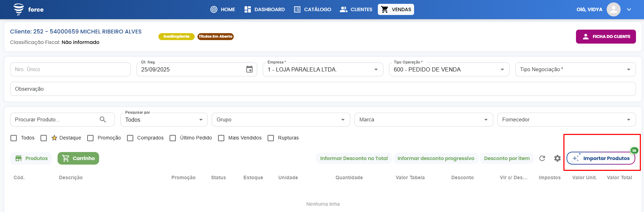Click the Estoque column header
Screen dimensions: 644x212
tap(253, 177)
